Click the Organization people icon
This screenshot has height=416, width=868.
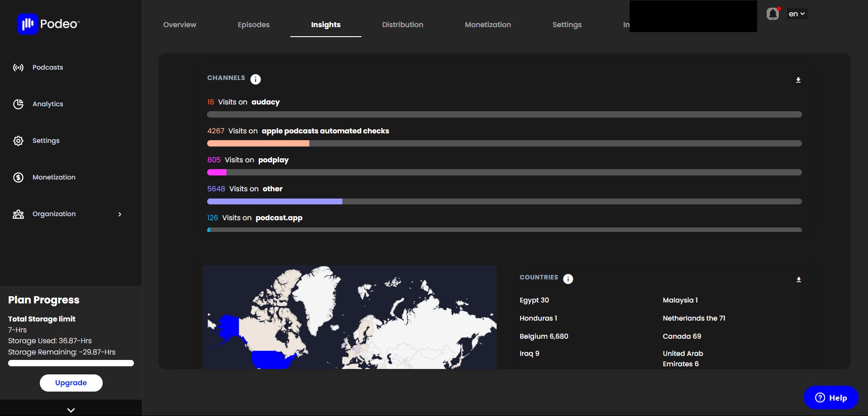(18, 214)
